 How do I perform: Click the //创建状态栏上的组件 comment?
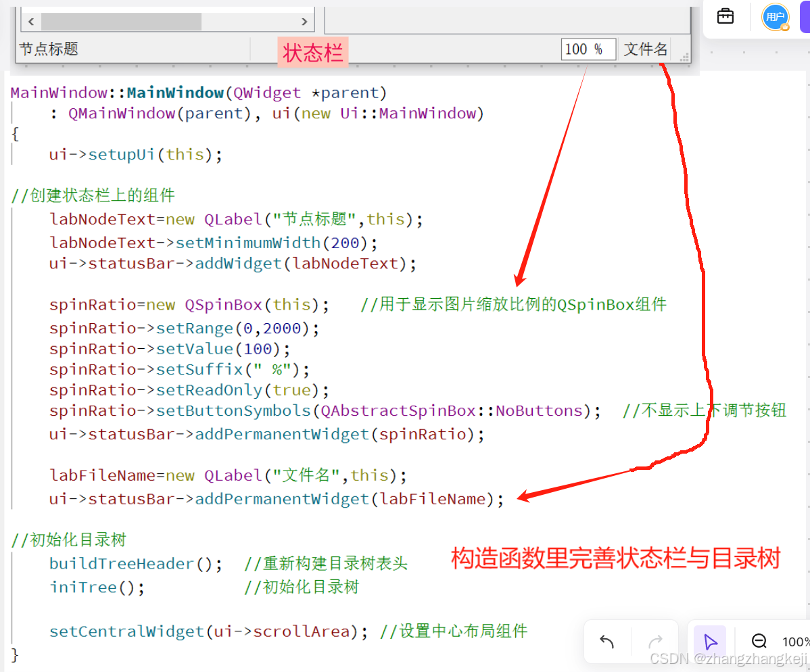(x=93, y=195)
